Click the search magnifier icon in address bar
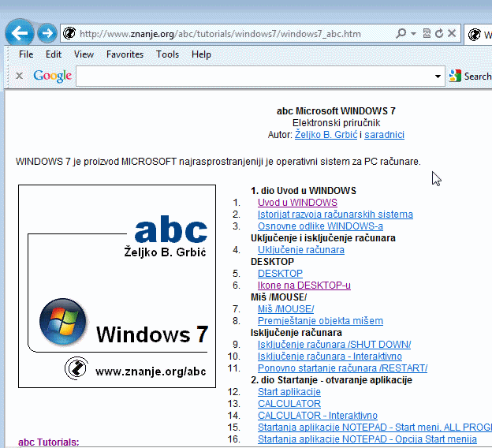Viewport: 492px width, 448px height. coord(401,34)
